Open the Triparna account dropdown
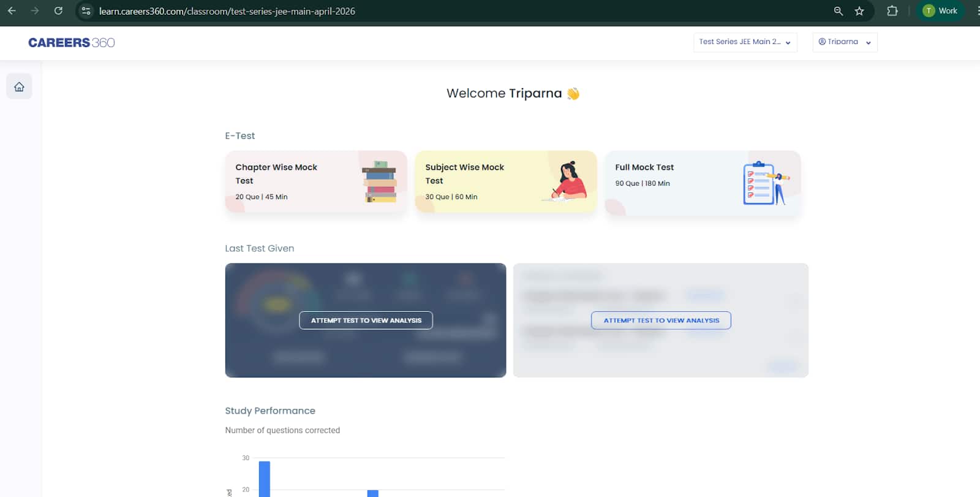This screenshot has width=980, height=497. coord(843,42)
